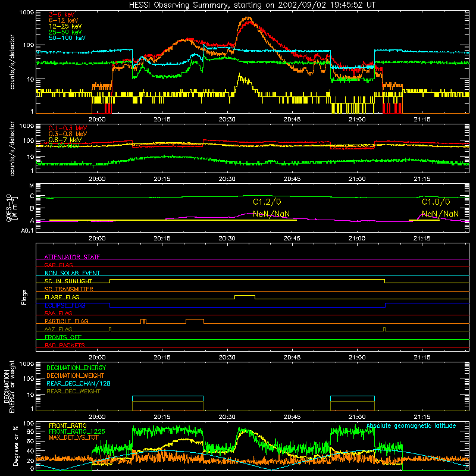Click the FLARE_FLAG label
Viewport: 476px width, 476px height.
tap(62, 297)
